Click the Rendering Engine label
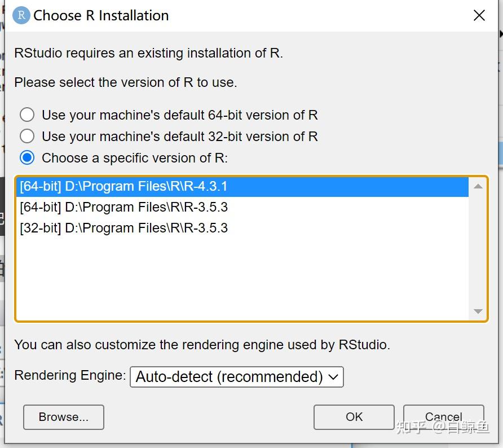Screen dimensions: 503x448 tap(70, 375)
